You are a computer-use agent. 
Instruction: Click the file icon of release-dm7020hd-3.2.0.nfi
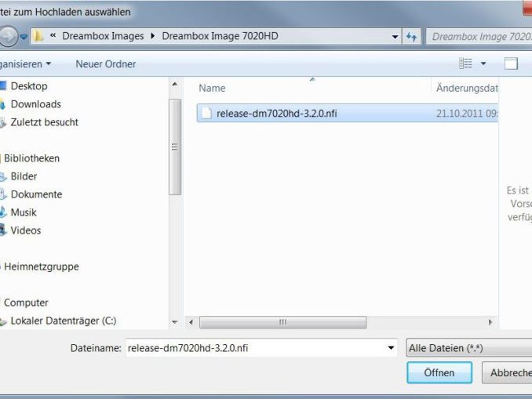point(206,113)
